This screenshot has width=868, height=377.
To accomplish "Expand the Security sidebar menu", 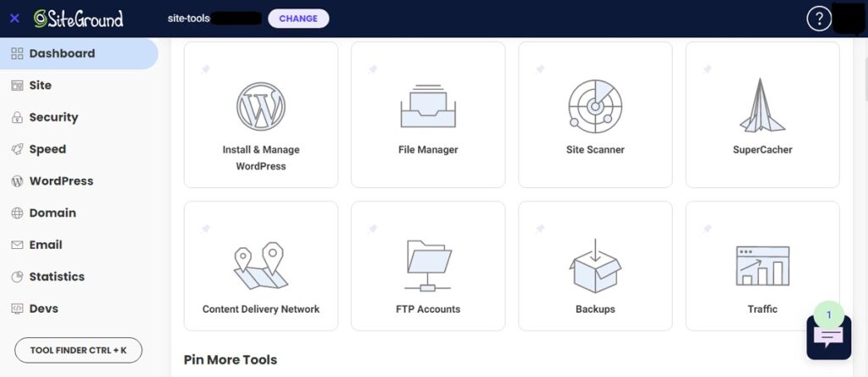I will [79, 118].
